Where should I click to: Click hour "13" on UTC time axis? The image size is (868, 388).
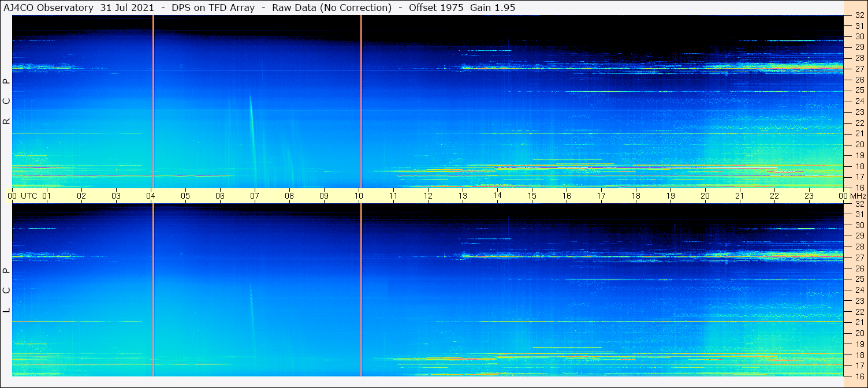click(463, 196)
